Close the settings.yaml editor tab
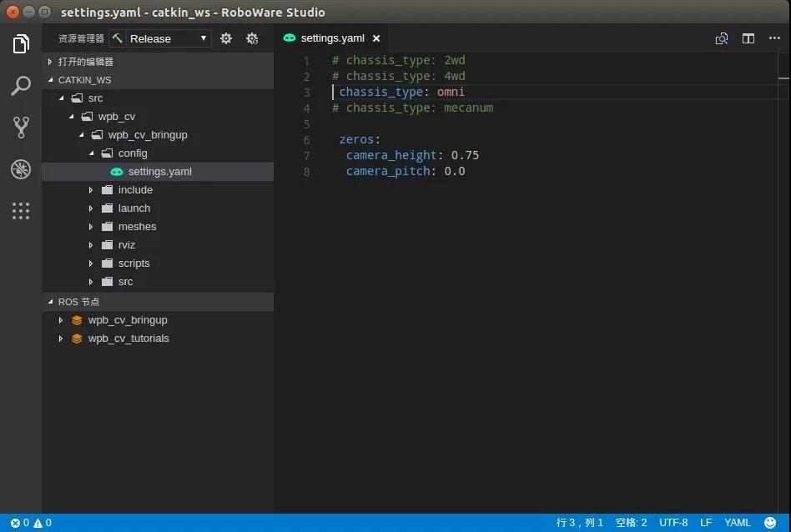791x532 pixels. pos(376,38)
